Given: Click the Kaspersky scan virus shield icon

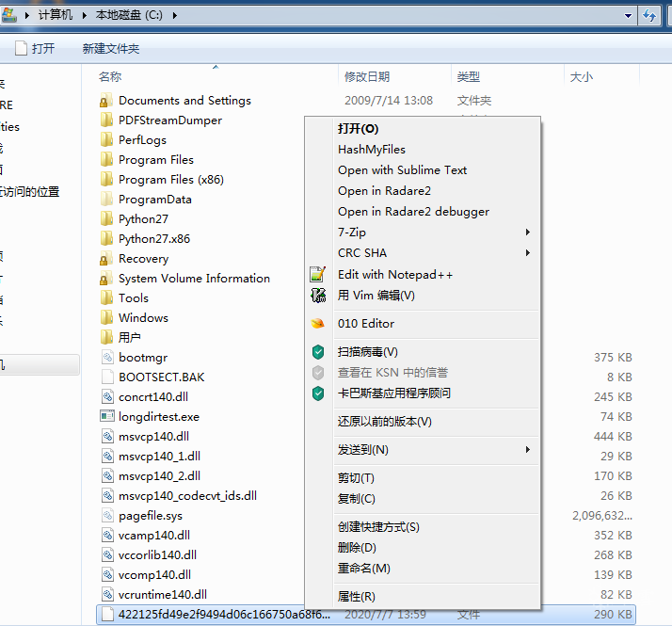Looking at the screenshot, I should (318, 352).
